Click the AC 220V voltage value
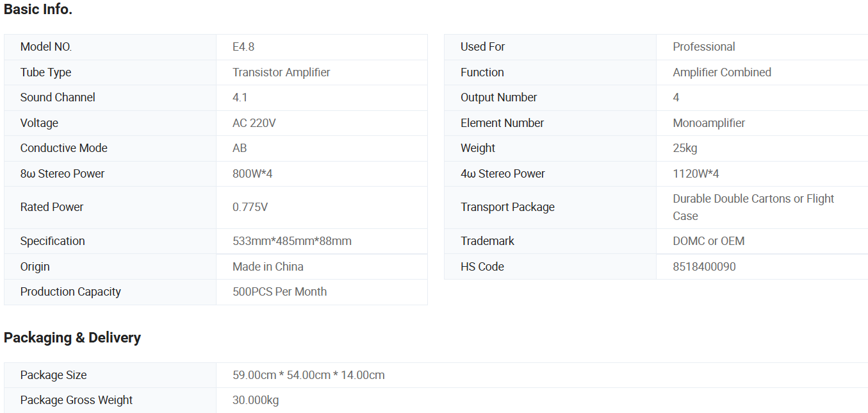The image size is (868, 413). [x=254, y=123]
